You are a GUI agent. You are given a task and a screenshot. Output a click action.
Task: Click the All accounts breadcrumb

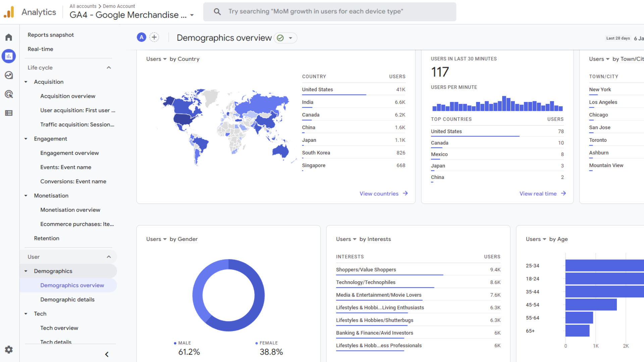click(83, 6)
